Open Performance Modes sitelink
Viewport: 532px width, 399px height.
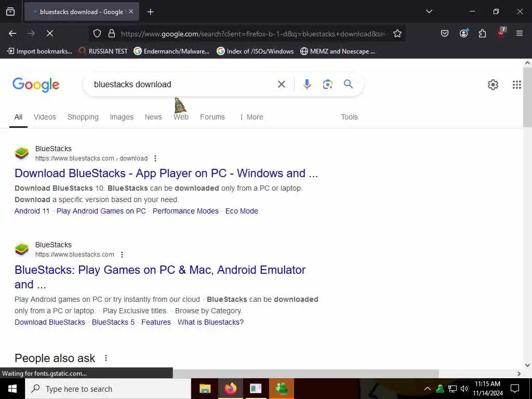185,211
